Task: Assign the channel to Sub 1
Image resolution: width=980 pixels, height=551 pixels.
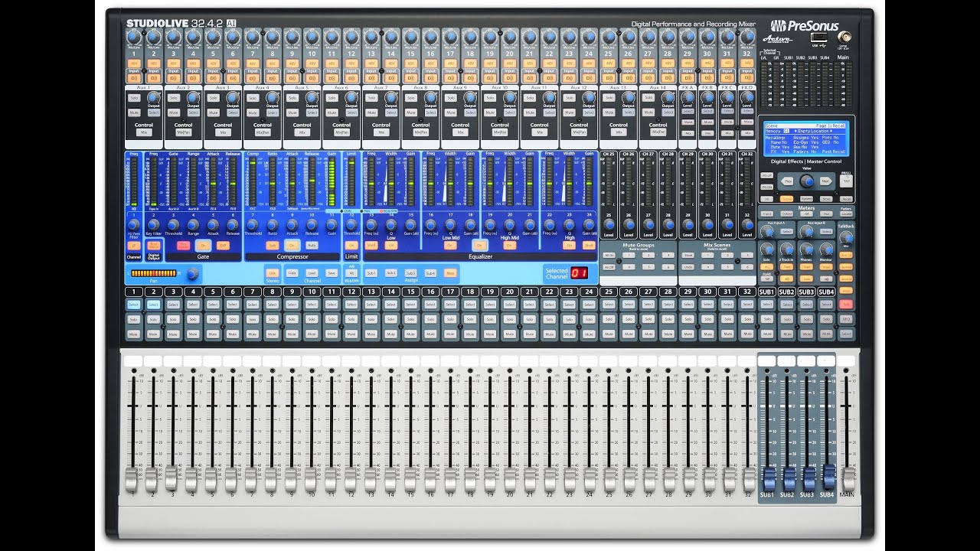Action: coord(371,273)
